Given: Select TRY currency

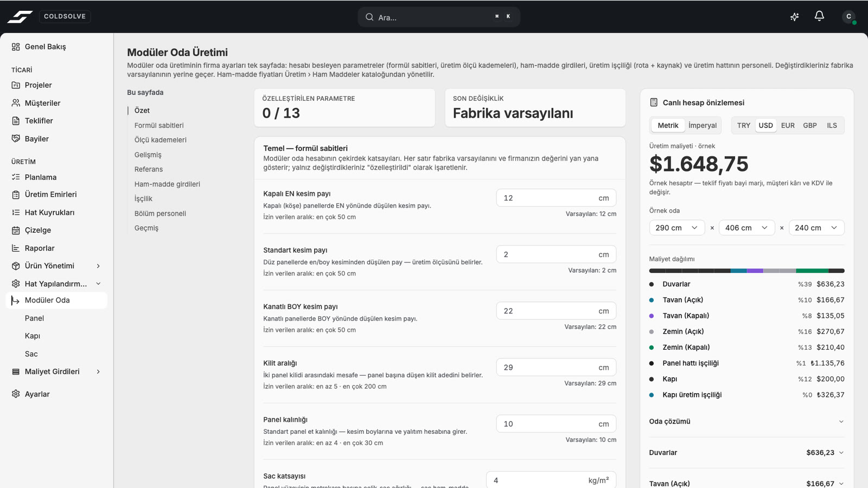Looking at the screenshot, I should pyautogui.click(x=744, y=125).
